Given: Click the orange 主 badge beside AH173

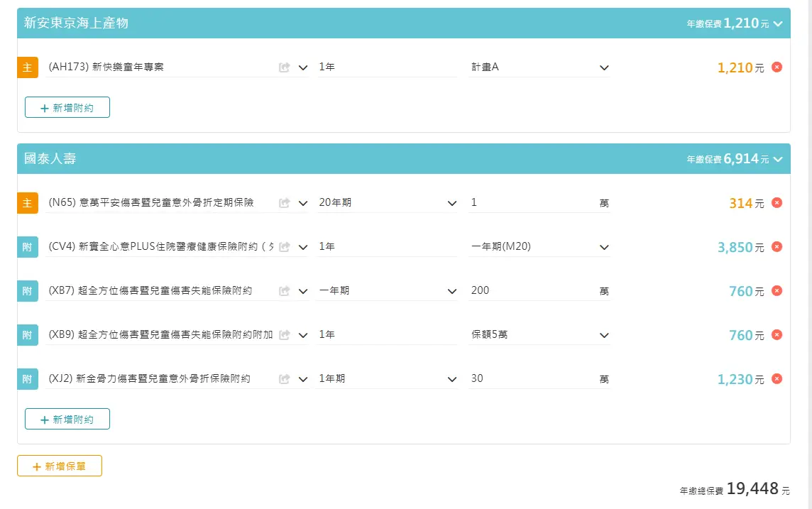Looking at the screenshot, I should (28, 67).
